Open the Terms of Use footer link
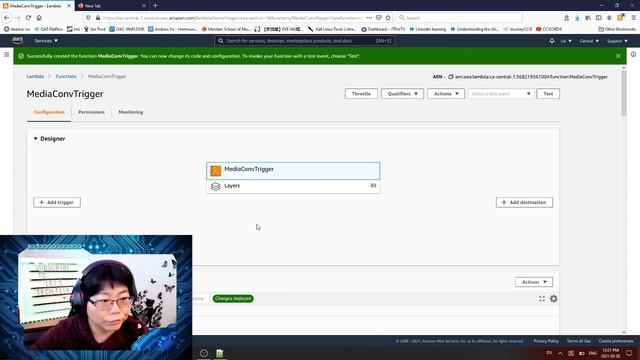 coord(578,341)
